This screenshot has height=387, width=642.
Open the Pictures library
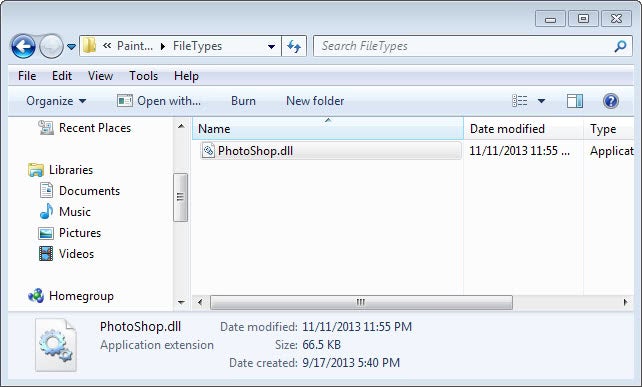pos(80,233)
